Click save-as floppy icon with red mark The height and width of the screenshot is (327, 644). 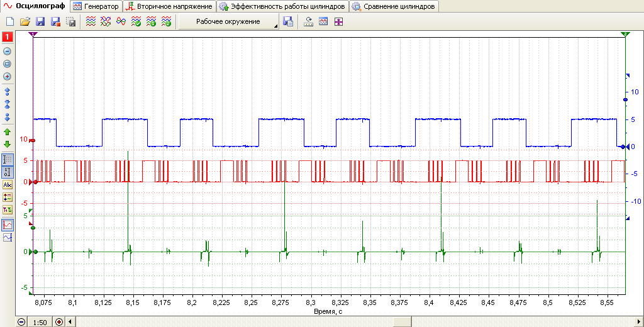coord(55,22)
